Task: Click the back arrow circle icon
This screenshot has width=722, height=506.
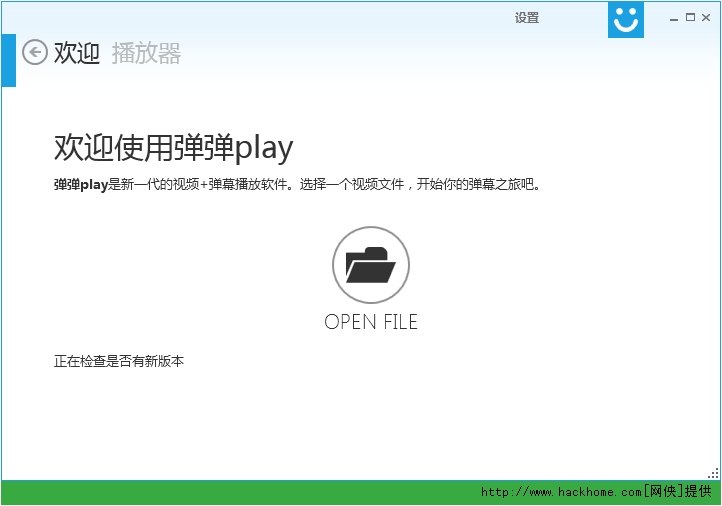Action: pos(35,52)
